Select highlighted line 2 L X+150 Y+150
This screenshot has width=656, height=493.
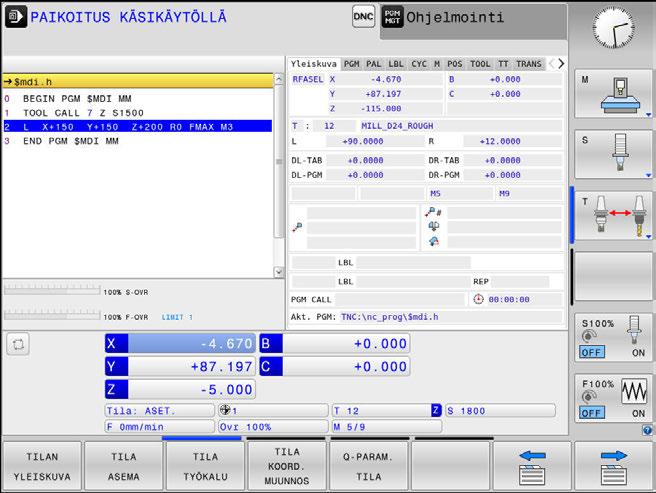[138, 126]
